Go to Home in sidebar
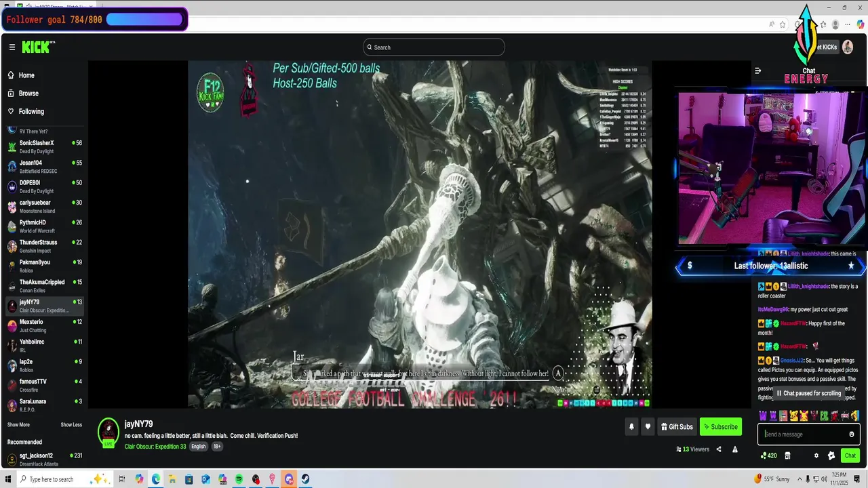The image size is (868, 488). pos(26,75)
